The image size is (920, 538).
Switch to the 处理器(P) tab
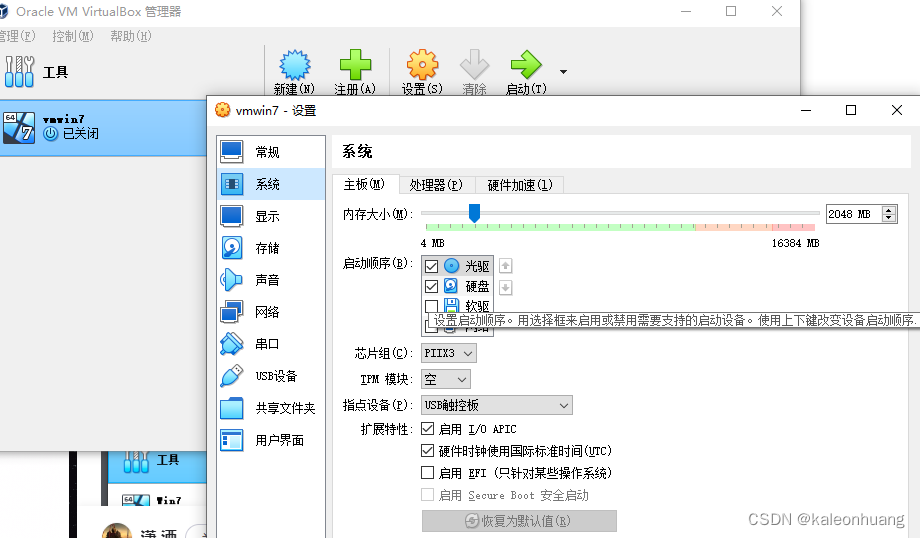tap(436, 185)
